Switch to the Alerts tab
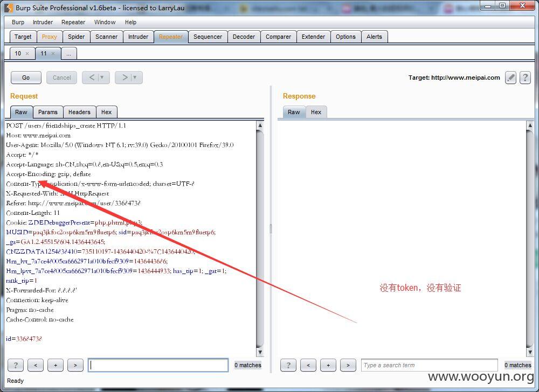 pyautogui.click(x=375, y=37)
